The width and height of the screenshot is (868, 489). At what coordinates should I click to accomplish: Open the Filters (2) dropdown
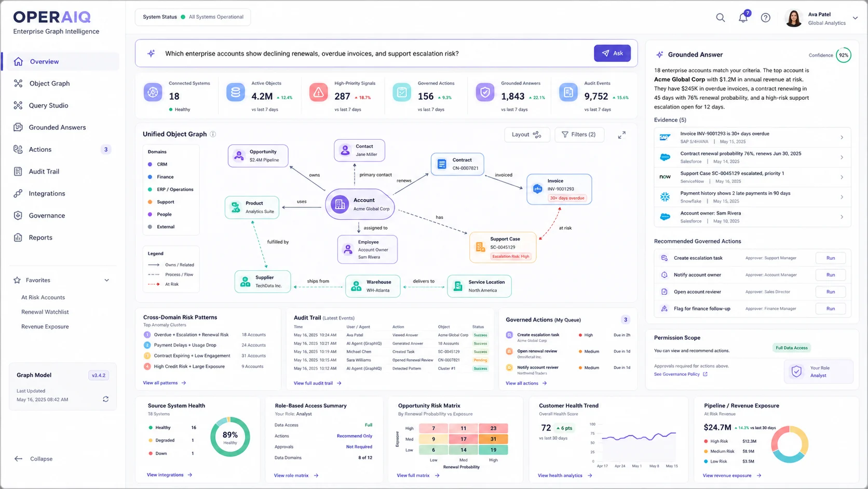click(579, 135)
